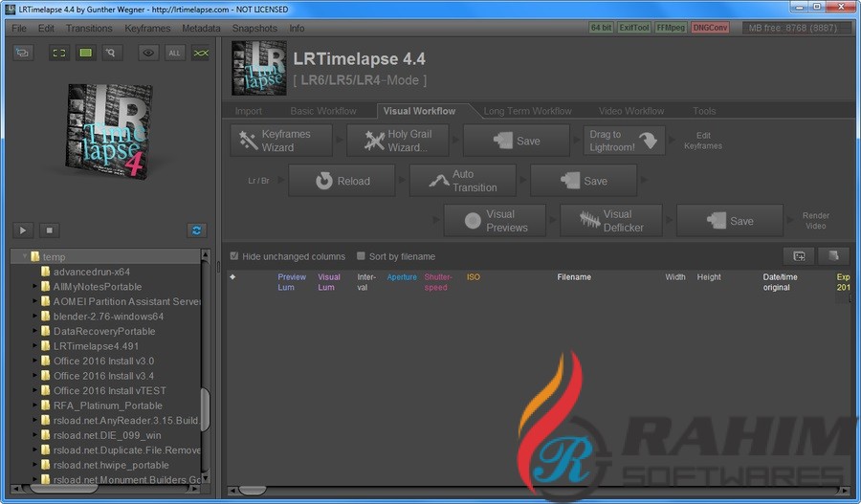Generate Visual Previews
Viewport: 861px width, 504px height.
(495, 221)
